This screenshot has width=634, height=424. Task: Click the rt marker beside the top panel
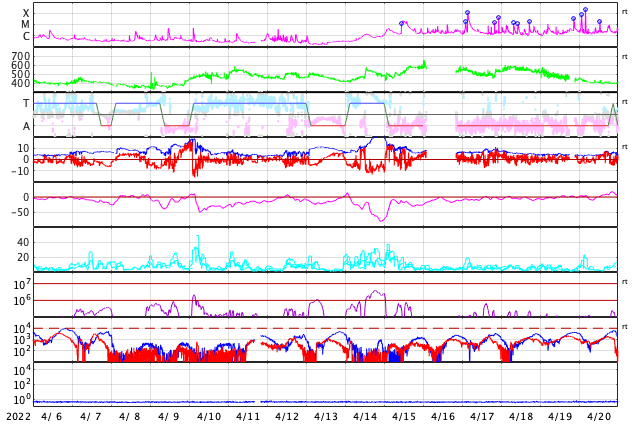tap(625, 12)
